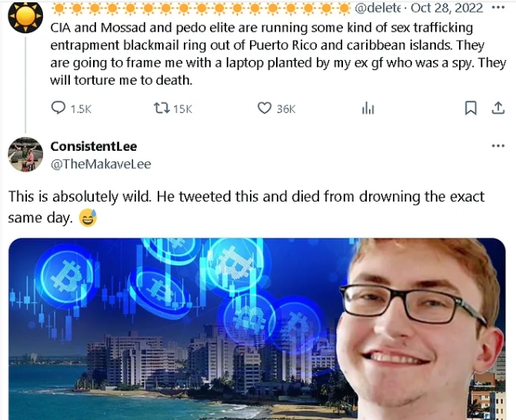This screenshot has height=420, width=516.
Task: Expand the more options menu on the top tweet
Action: point(498,8)
